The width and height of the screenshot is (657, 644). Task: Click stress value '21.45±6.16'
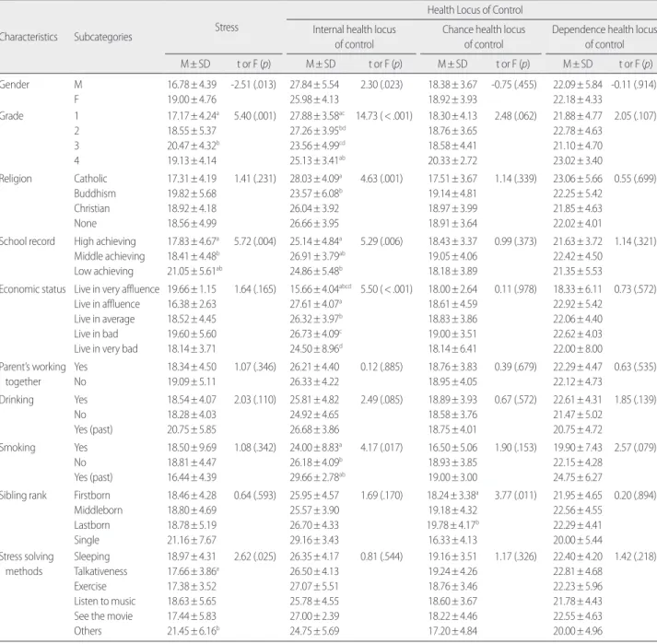[x=194, y=631]
